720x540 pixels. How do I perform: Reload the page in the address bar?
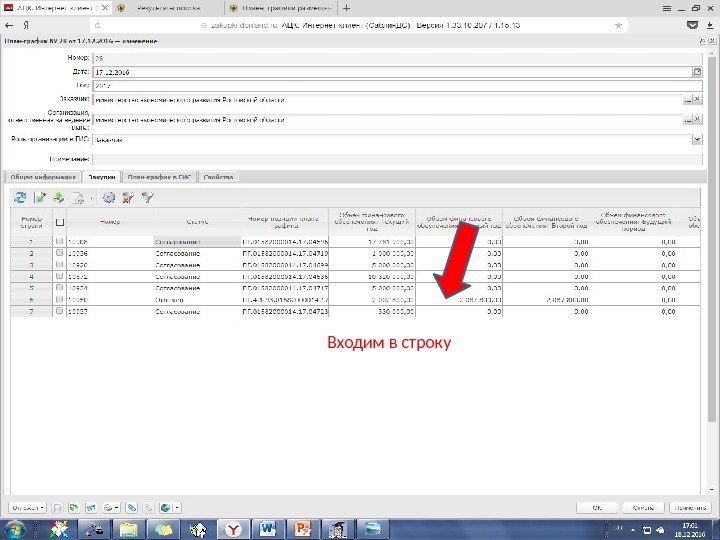tap(97, 25)
